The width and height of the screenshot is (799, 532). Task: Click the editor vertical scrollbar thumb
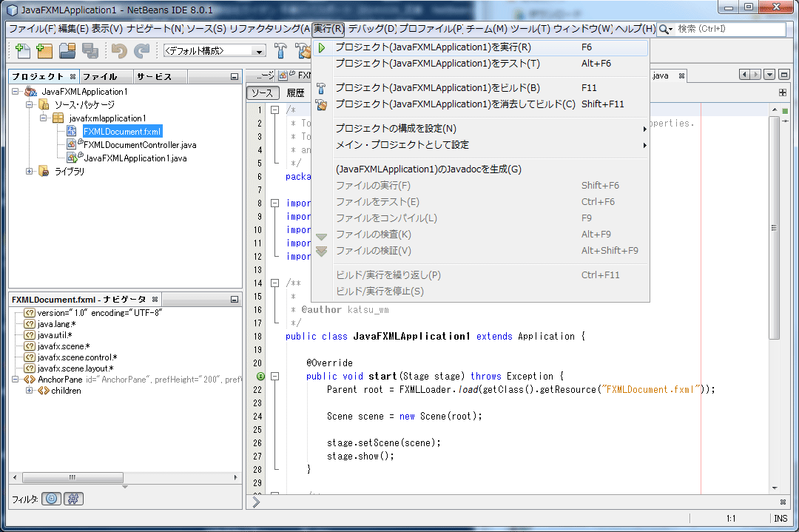point(774,228)
